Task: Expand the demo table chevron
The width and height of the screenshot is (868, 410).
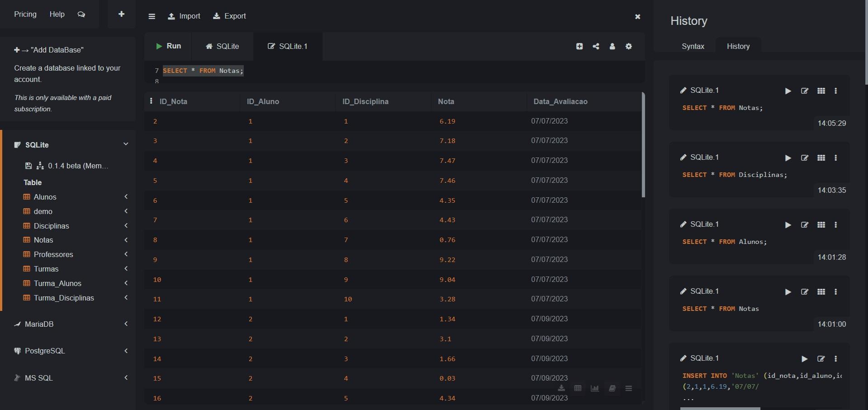Action: [x=126, y=211]
